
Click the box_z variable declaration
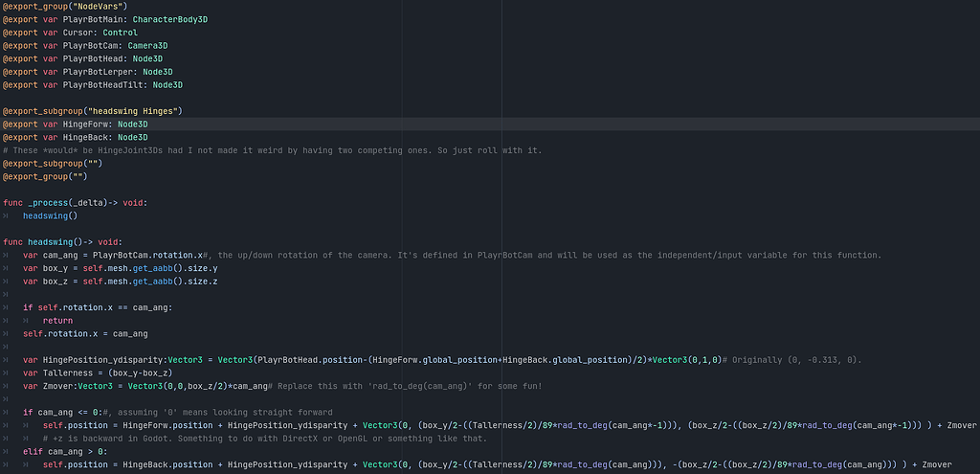pos(120,282)
